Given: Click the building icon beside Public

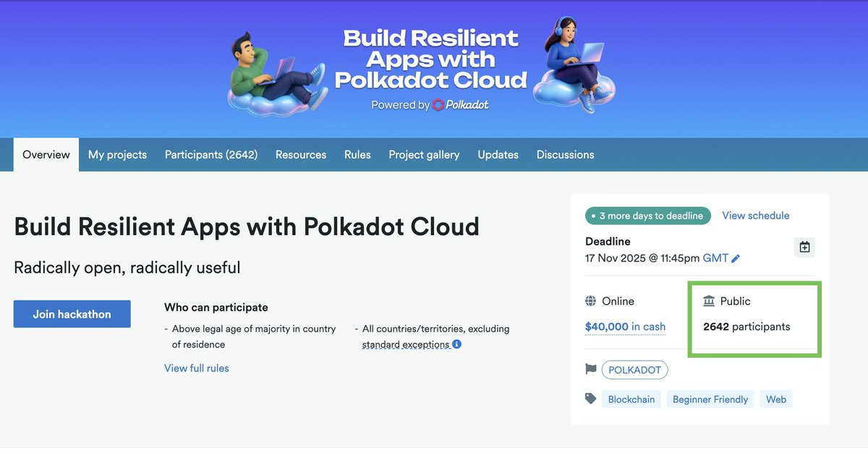Looking at the screenshot, I should tap(709, 301).
